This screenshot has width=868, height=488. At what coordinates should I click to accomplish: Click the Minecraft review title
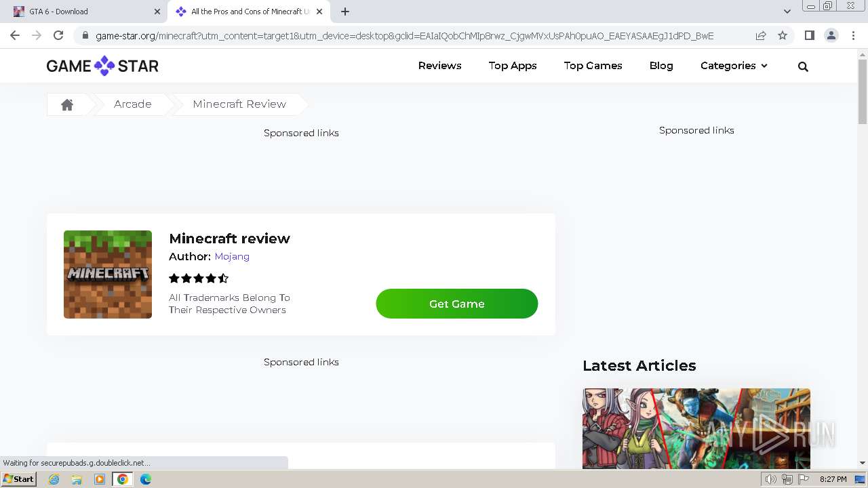[x=229, y=239]
